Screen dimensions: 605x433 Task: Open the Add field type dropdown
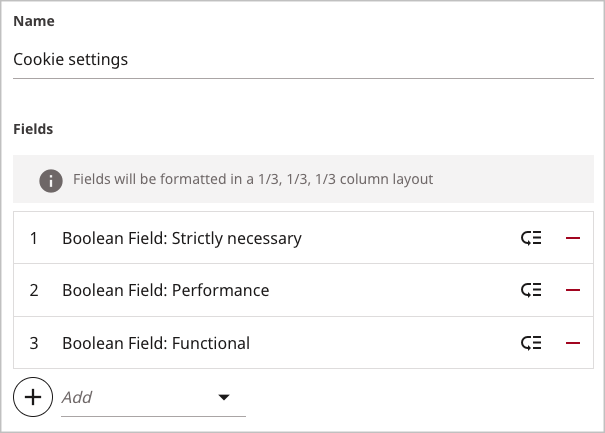point(153,397)
